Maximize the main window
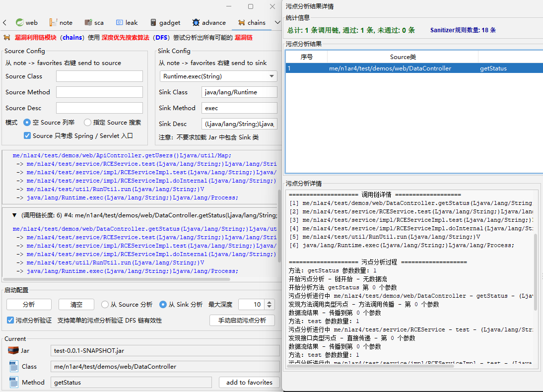 (251, 6)
